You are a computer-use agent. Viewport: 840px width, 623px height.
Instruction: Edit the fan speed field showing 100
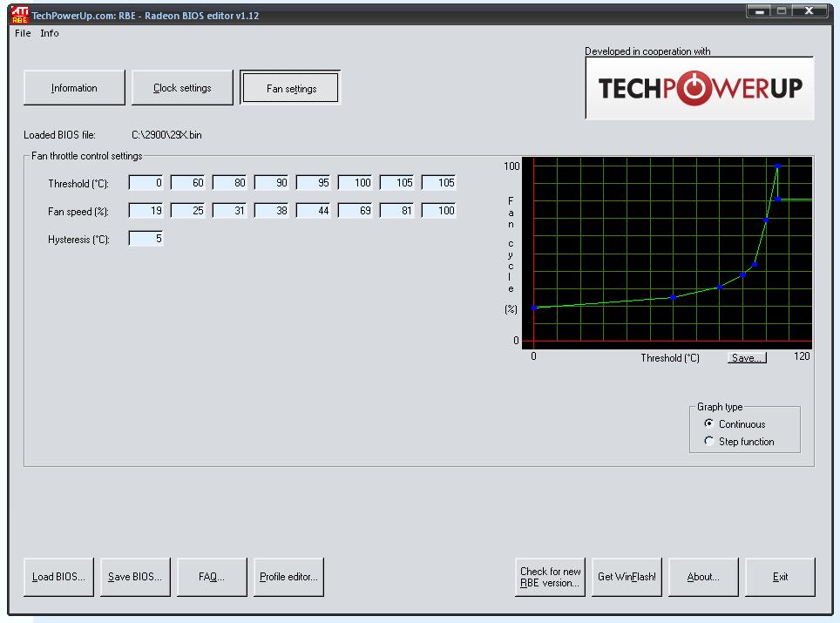click(439, 211)
